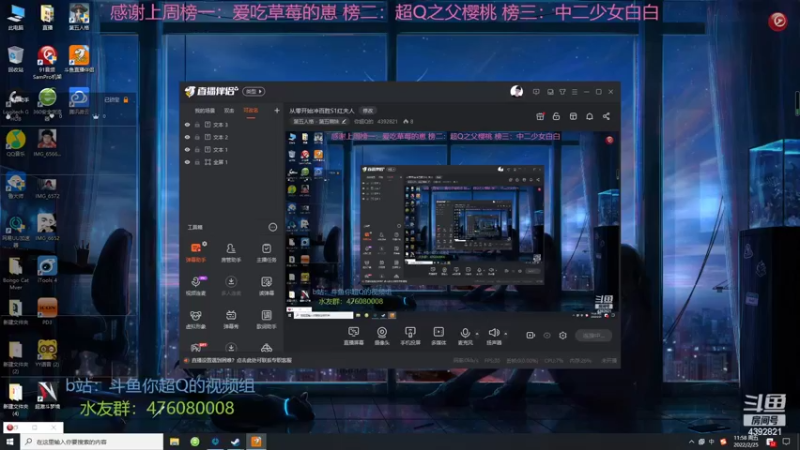Click 修改 button next to stream title
Screen dimensions: 800x450
[x=368, y=111]
